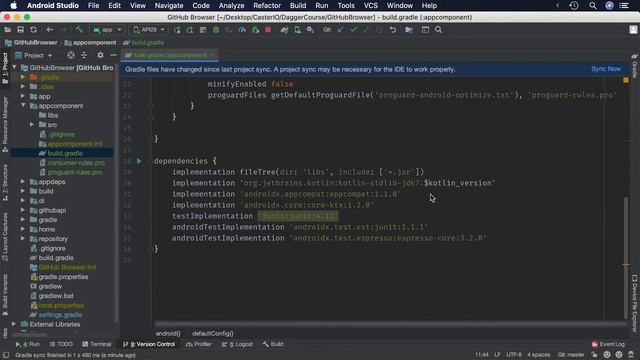Click the red Stop icon
Screen dimensions: 640x360
[268, 30]
